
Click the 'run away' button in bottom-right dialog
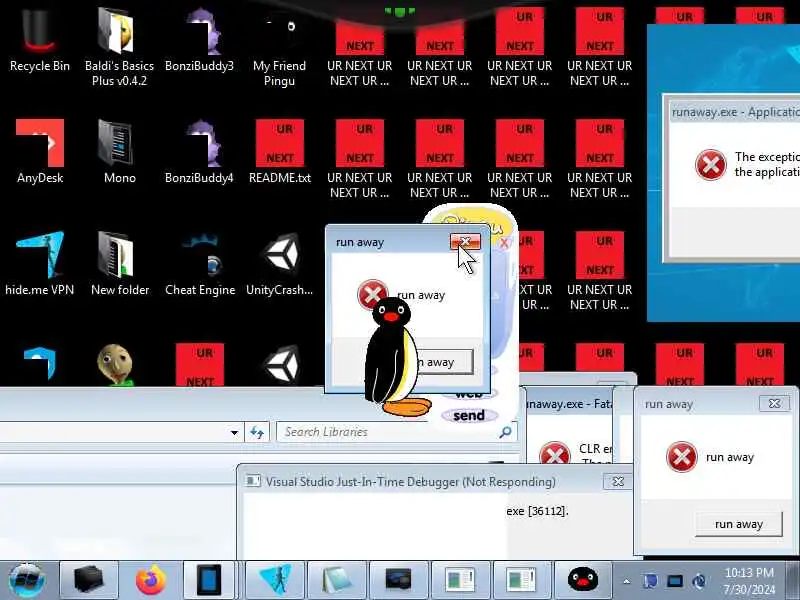coord(738,524)
